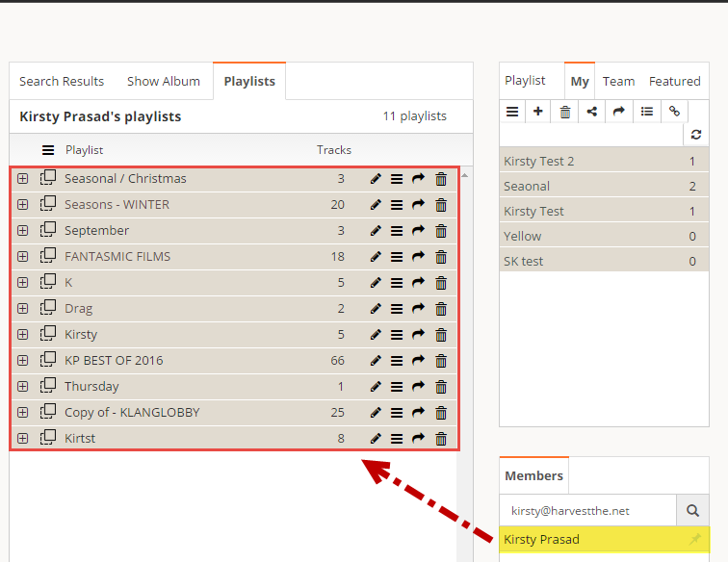
Task: Click the member email search field
Action: (587, 511)
